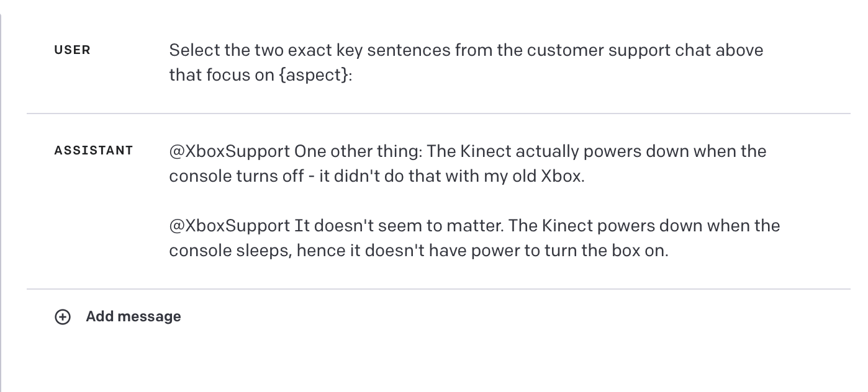Screen dimensions: 868x392
Task: Click the second assistant paragraph about console sleeps
Action: click(474, 238)
